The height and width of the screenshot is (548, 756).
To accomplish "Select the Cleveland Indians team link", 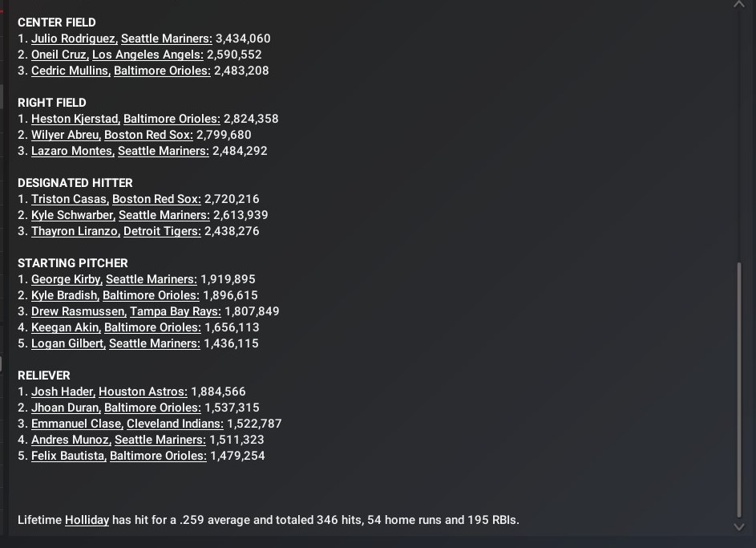I will (175, 424).
